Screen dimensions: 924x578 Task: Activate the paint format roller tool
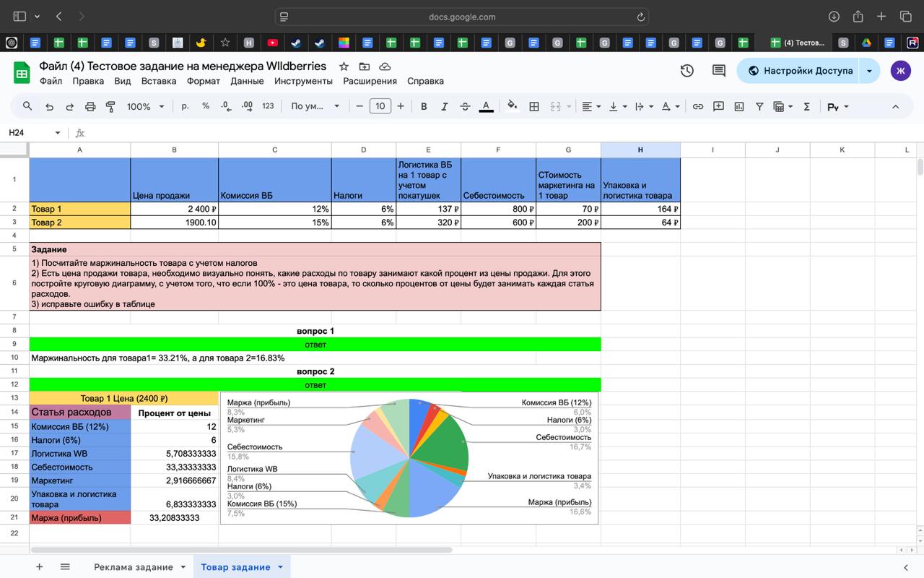pyautogui.click(x=110, y=106)
